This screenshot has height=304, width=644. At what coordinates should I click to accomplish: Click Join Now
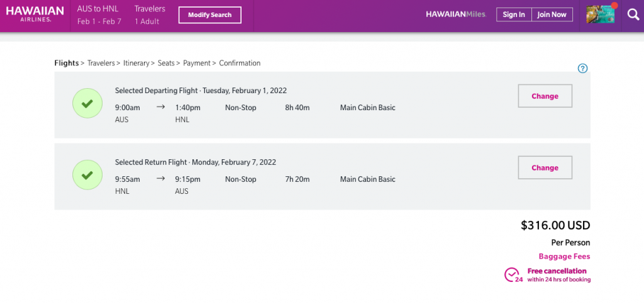click(552, 14)
